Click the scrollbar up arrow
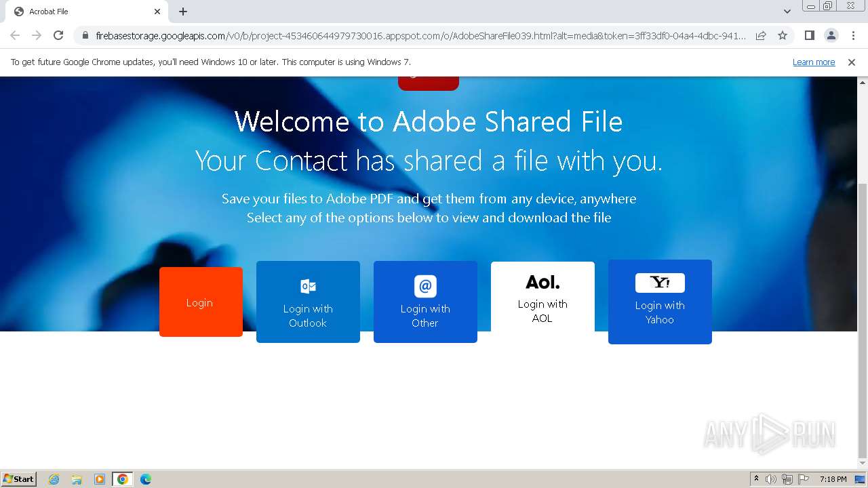 [863, 81]
